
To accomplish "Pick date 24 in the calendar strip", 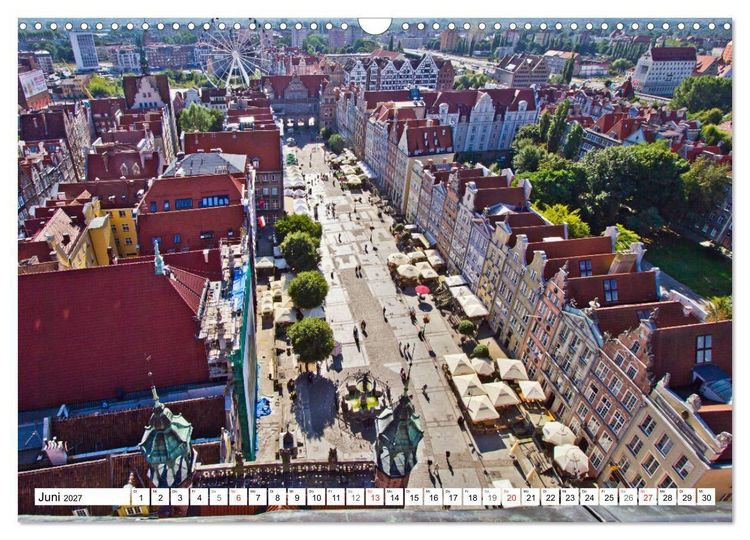I will pyautogui.click(x=589, y=497).
